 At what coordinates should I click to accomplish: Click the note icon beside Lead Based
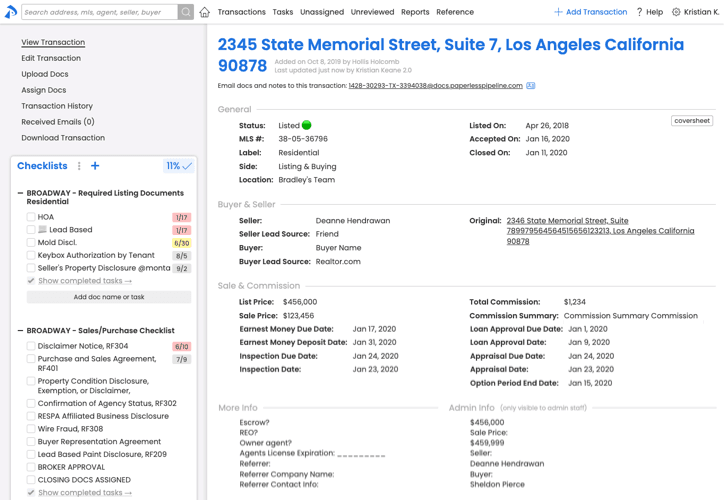[x=42, y=229]
